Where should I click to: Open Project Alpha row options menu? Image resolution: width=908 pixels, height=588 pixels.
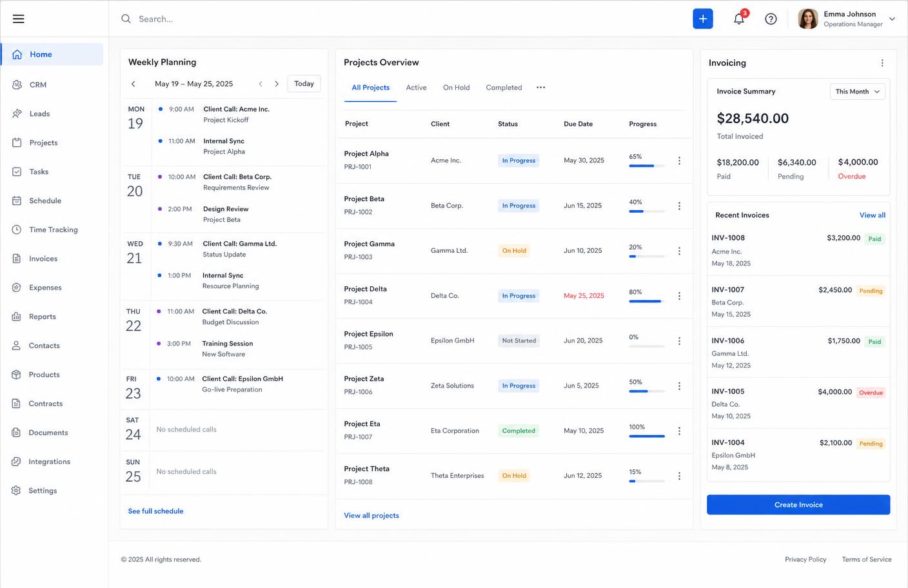[679, 161]
